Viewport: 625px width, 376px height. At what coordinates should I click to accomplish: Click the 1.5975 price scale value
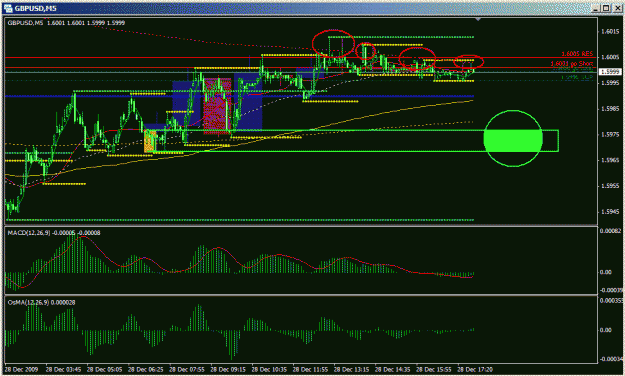[x=610, y=134]
